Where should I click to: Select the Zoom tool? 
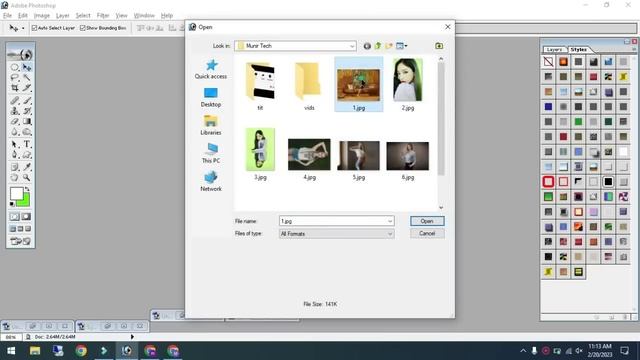click(27, 178)
